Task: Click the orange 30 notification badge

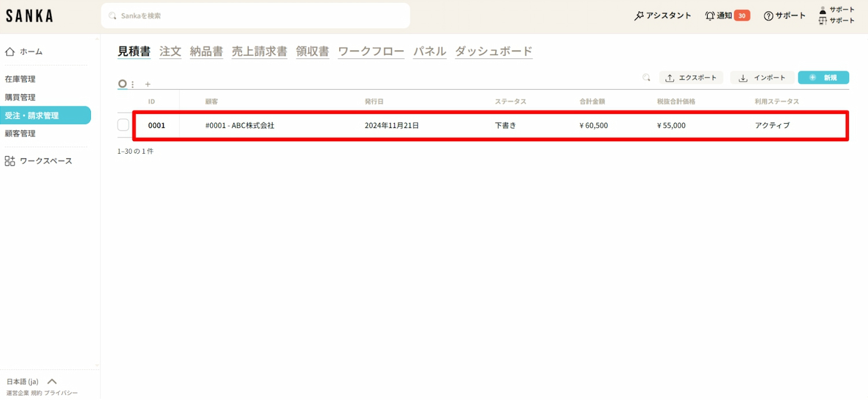Action: pos(742,16)
